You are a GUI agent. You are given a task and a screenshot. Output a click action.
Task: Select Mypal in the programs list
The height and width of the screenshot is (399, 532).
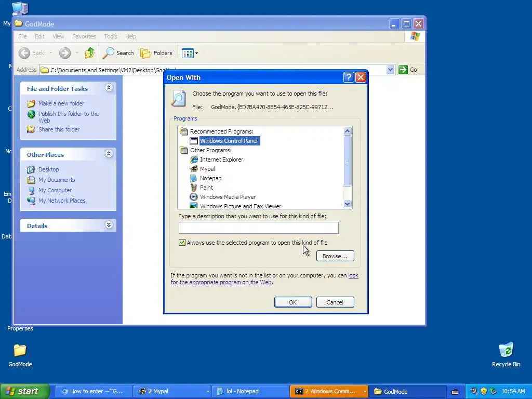tap(207, 169)
